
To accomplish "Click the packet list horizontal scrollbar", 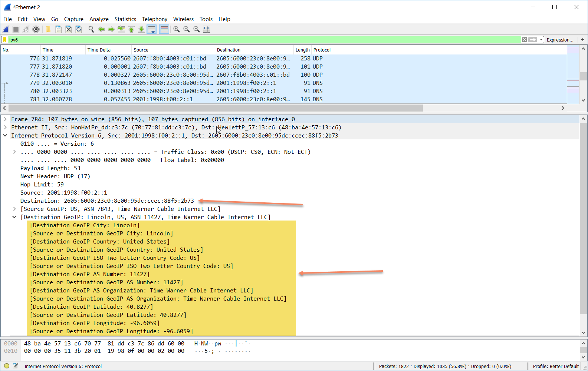I will click(x=215, y=108).
